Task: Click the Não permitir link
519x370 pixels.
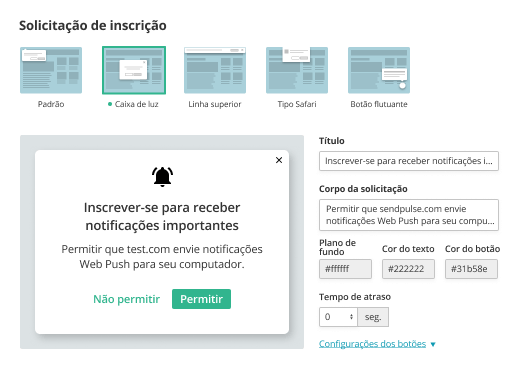Action: pos(127,299)
